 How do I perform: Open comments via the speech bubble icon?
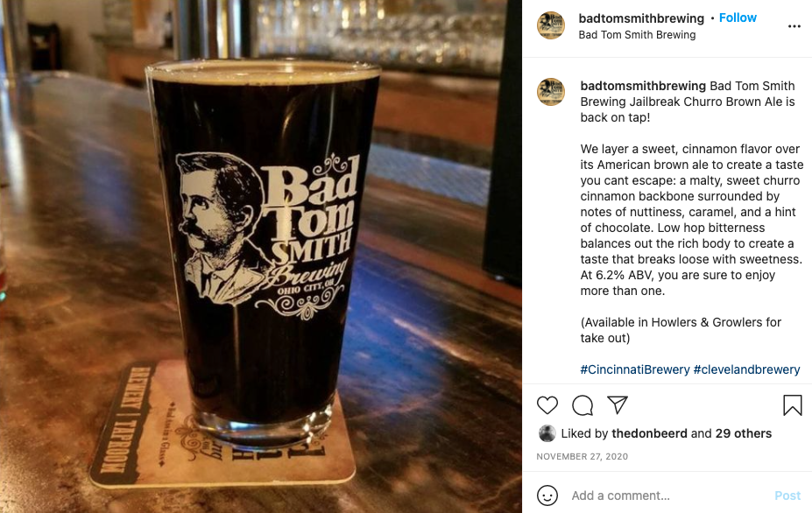pos(583,404)
